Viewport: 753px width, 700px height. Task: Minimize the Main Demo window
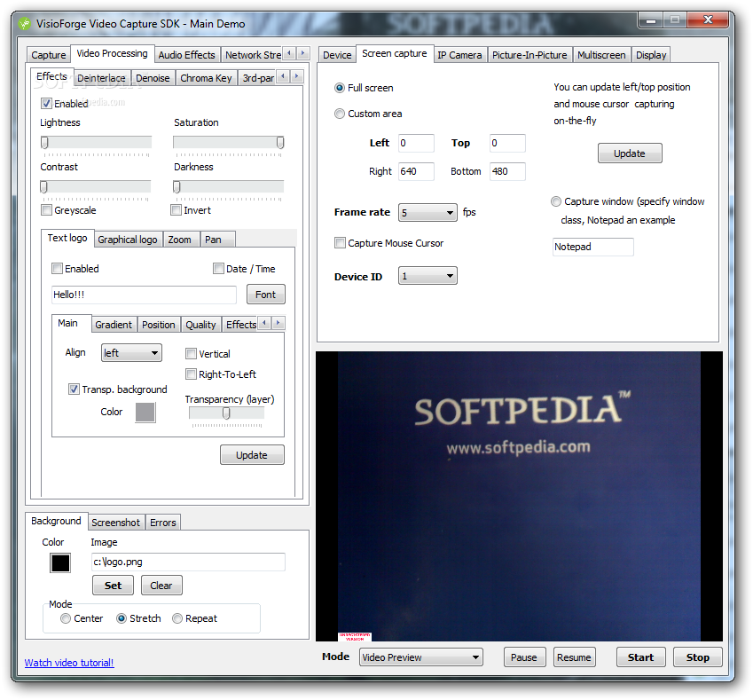651,20
